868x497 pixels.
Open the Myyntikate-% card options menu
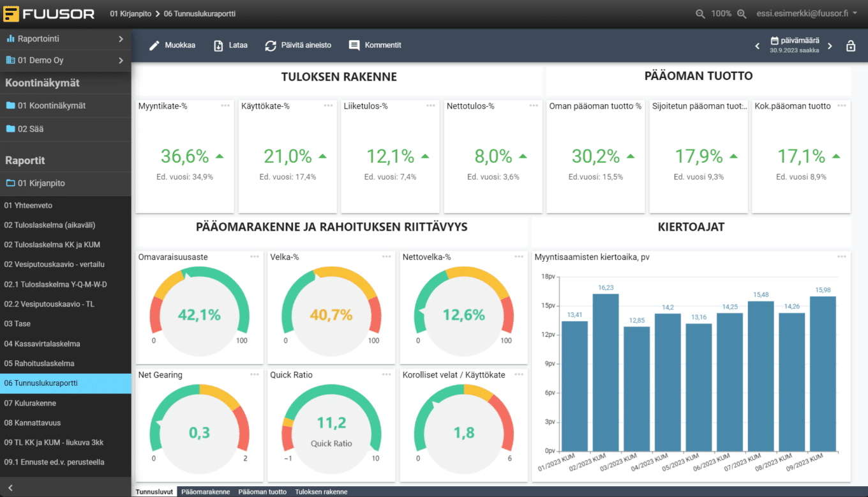pos(225,106)
